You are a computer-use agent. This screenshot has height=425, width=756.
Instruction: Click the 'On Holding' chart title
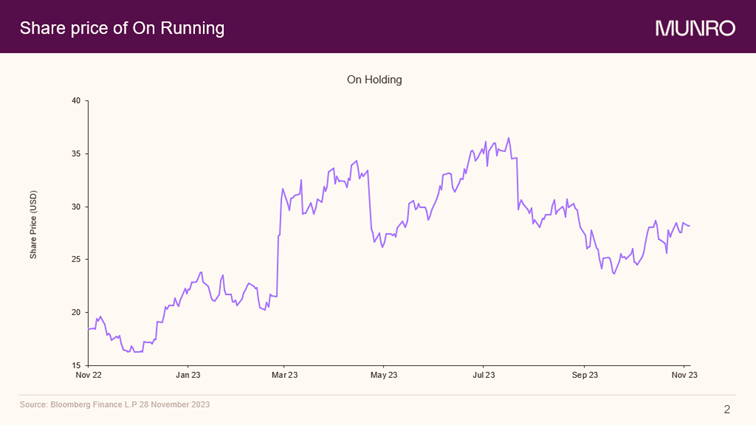(374, 79)
